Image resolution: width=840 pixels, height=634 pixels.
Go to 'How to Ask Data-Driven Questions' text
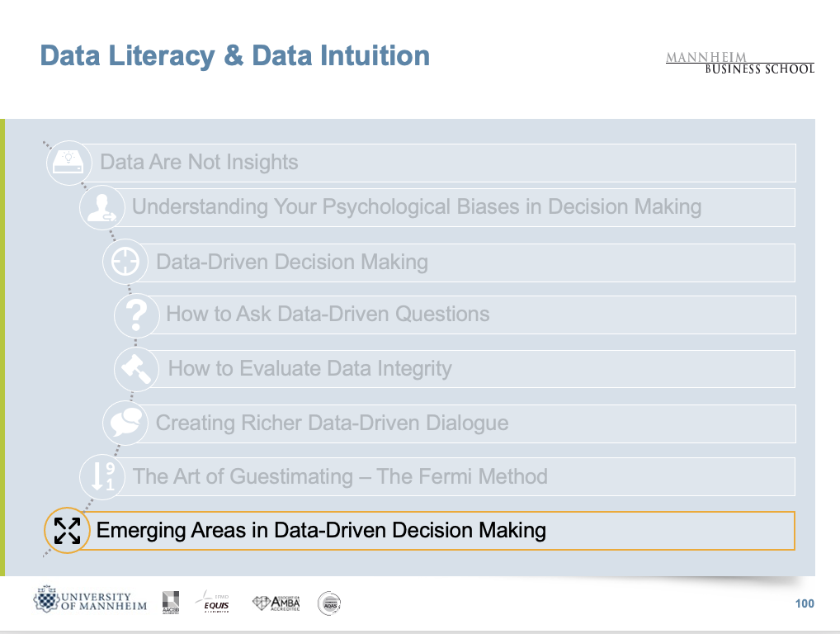328,314
